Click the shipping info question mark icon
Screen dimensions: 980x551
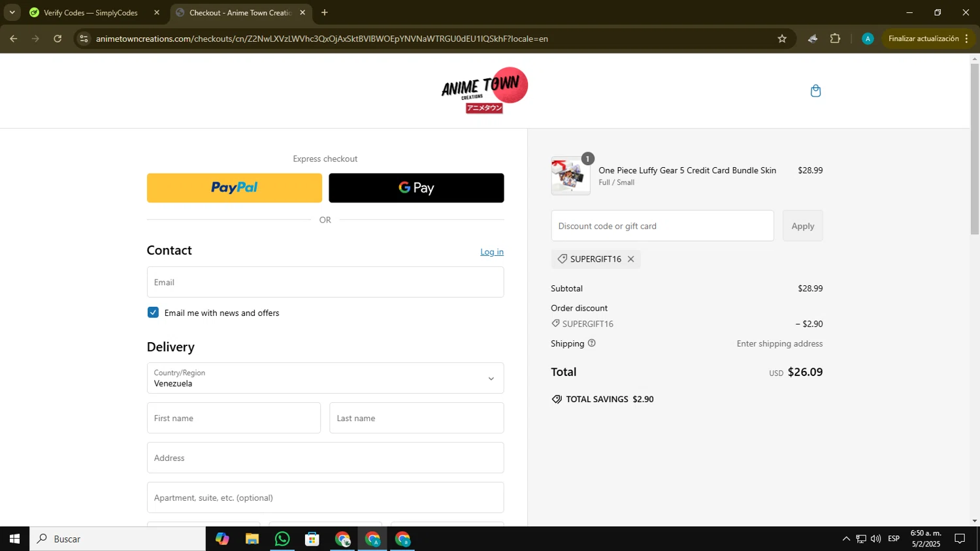pyautogui.click(x=591, y=343)
